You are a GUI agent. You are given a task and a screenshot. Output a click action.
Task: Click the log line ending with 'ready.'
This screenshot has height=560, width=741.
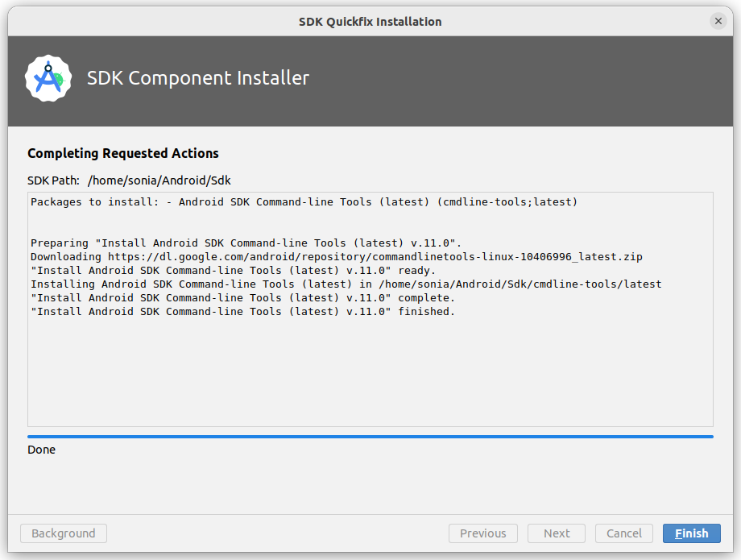tap(233, 270)
